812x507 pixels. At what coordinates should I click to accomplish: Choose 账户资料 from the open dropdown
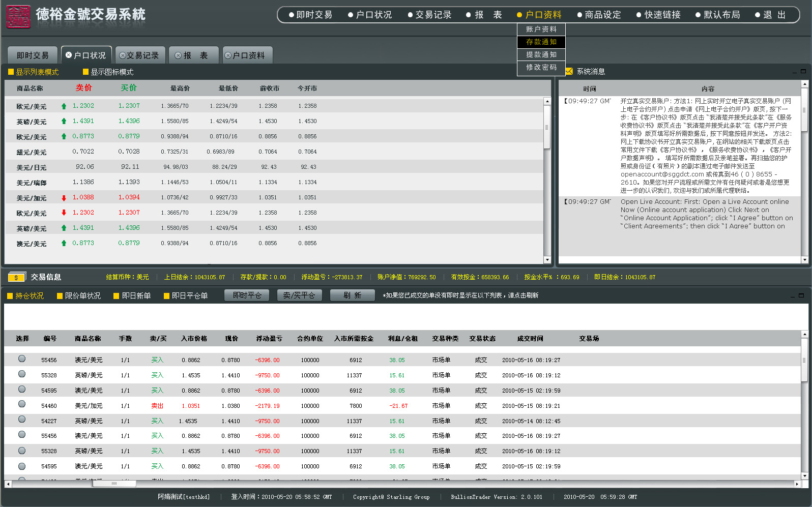pos(541,29)
